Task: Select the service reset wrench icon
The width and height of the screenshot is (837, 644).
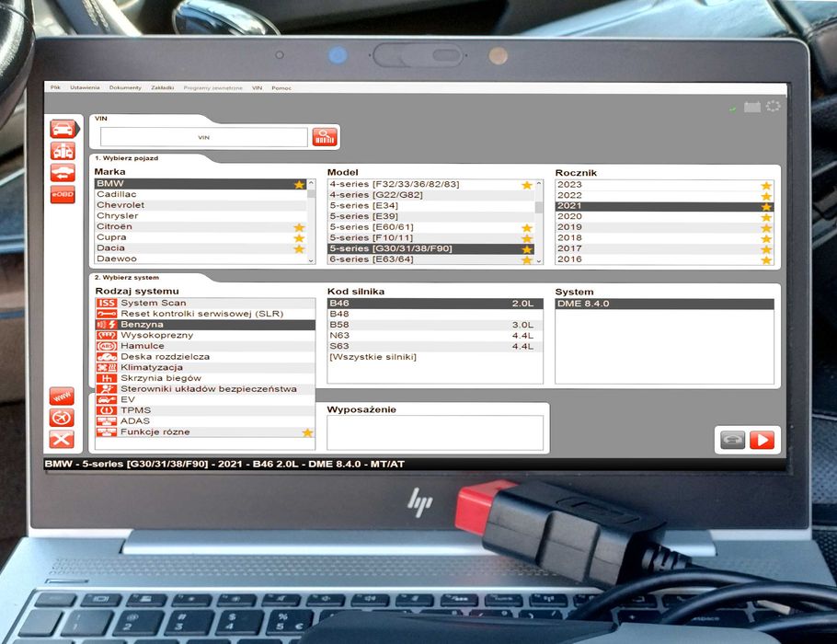Action: click(107, 314)
